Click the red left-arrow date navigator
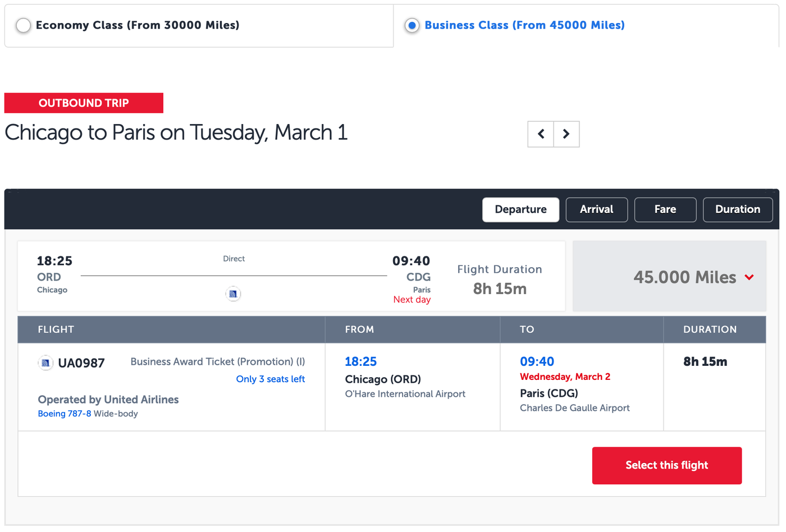 pyautogui.click(x=540, y=134)
